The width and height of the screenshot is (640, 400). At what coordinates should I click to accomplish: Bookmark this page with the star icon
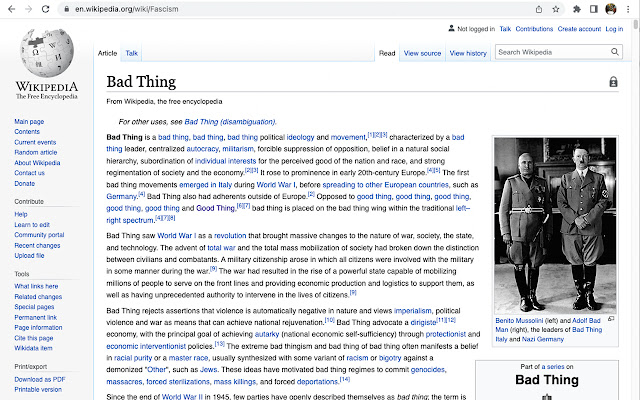556,9
